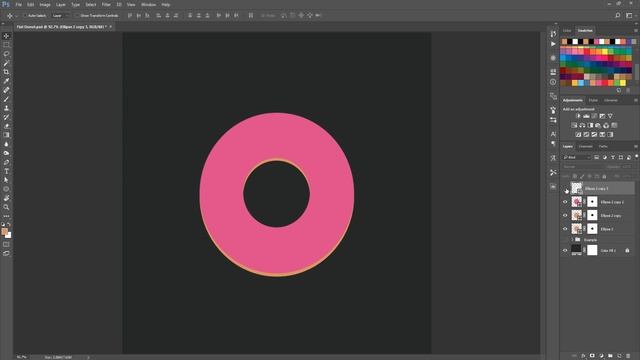
Task: Add a Brightness/Contrast adjustment
Action: 578,116
